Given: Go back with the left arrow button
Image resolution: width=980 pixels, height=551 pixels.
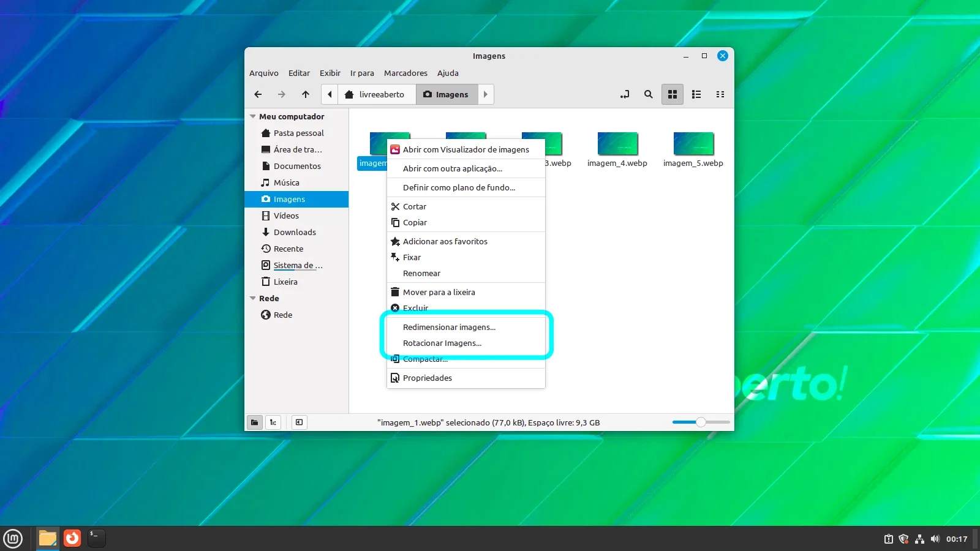Looking at the screenshot, I should [258, 94].
